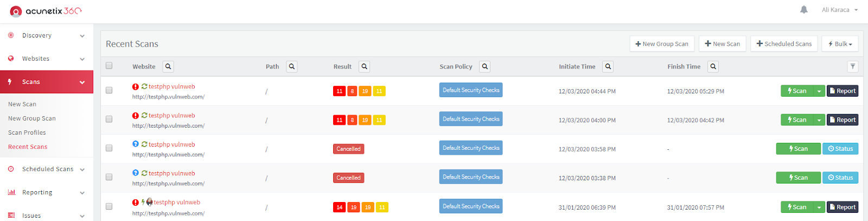
Task: Select checkbox for 03:38 PM scan row
Action: [109, 177]
